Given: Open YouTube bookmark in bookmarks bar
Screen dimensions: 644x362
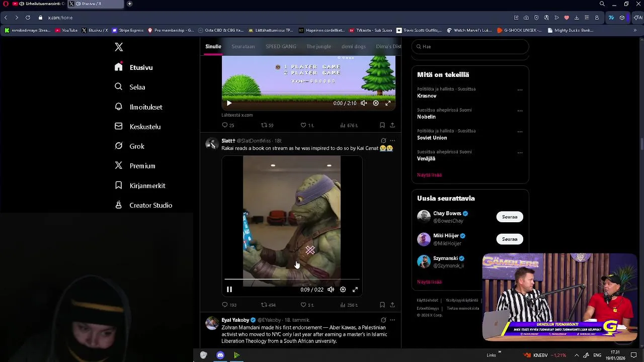Looking at the screenshot, I should (x=66, y=30).
